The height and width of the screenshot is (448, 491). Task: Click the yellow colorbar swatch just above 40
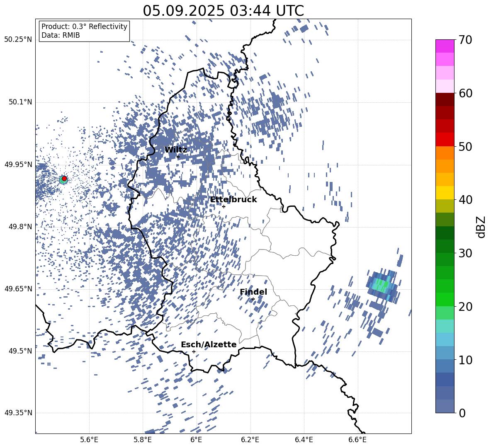[445, 193]
